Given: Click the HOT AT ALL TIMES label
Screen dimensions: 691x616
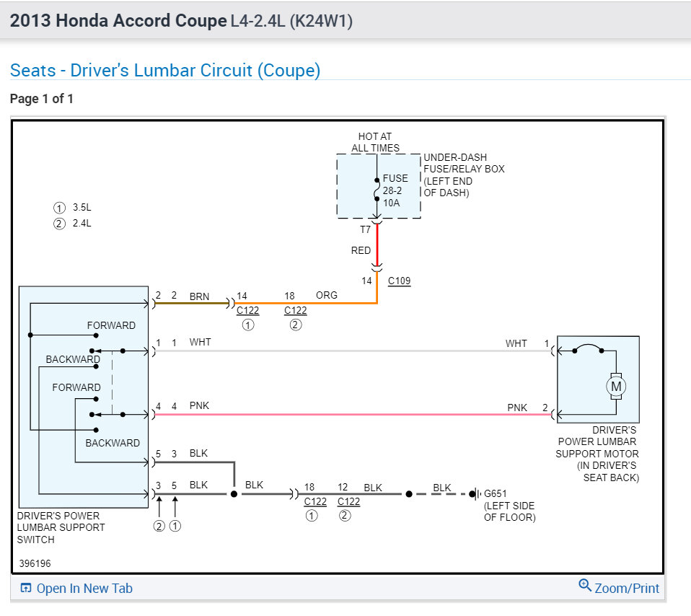Looking at the screenshot, I should click(x=375, y=142).
